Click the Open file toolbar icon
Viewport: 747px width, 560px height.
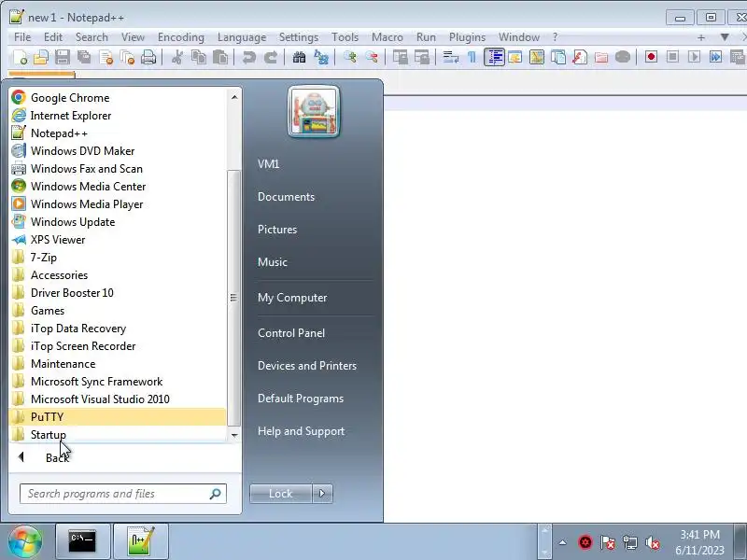coord(41,57)
